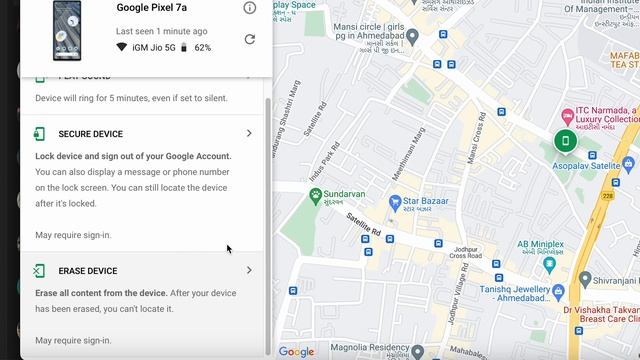Screen dimensions: 640x360
Task: Click the Jodhpur Cross Road label
Action: tap(466, 253)
